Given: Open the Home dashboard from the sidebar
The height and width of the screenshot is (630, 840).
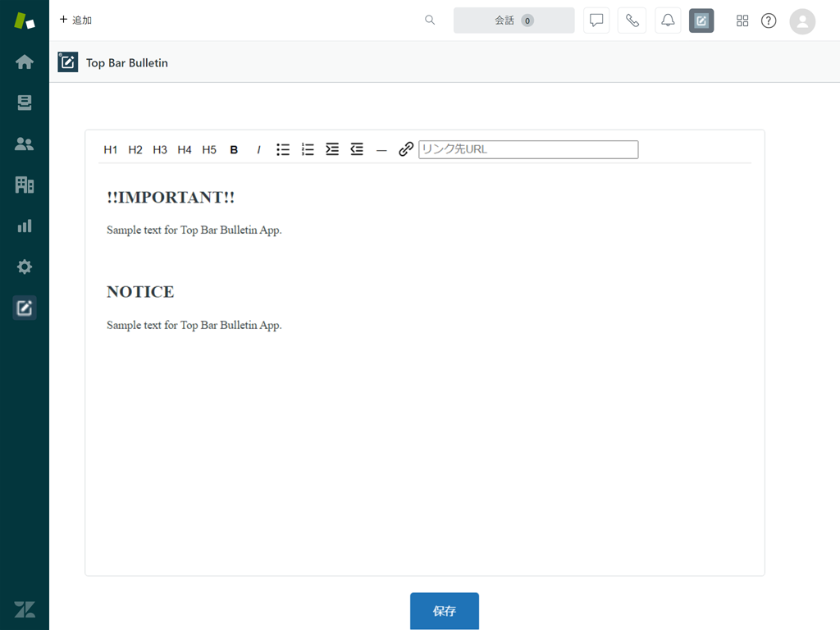Looking at the screenshot, I should [25, 62].
